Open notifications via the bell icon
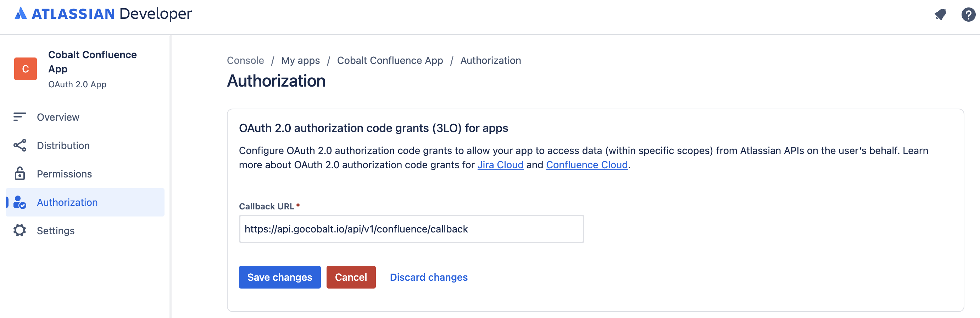 [x=940, y=15]
